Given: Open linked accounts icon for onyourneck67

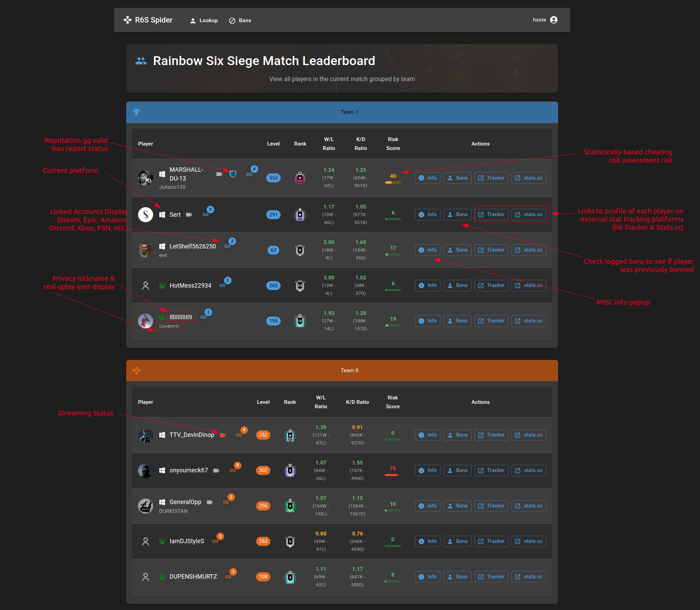Looking at the screenshot, I should 233,471.
